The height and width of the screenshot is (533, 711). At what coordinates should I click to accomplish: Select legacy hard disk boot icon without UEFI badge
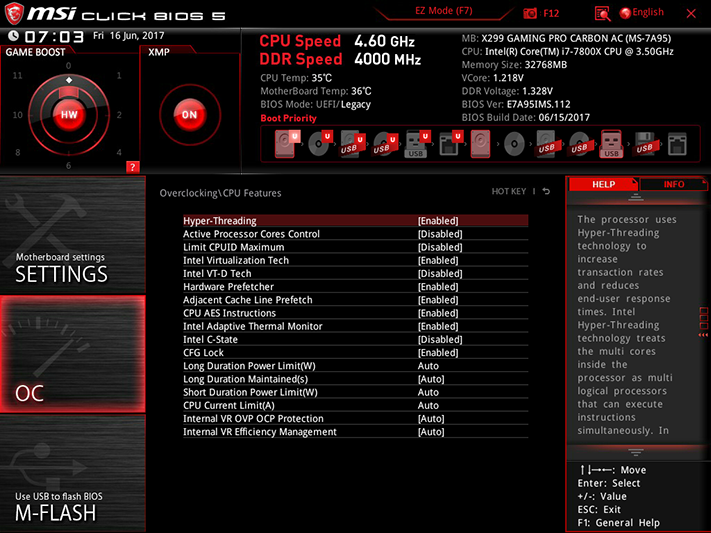[x=480, y=144]
